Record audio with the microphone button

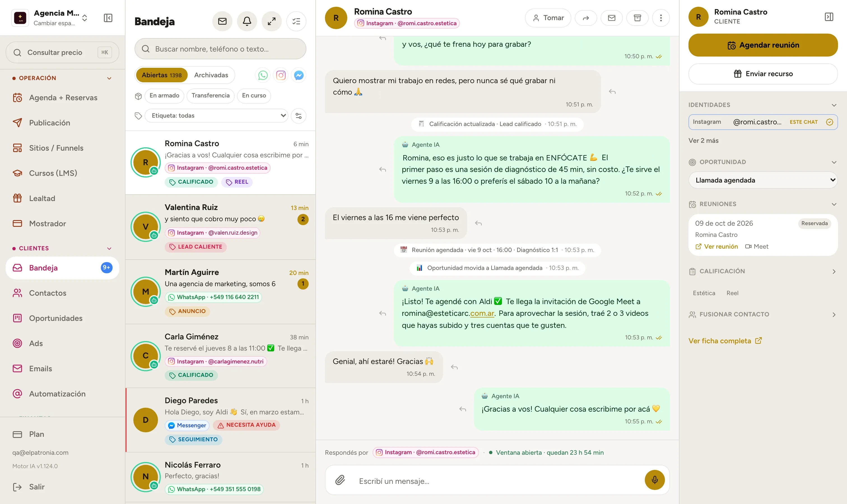coord(655,480)
